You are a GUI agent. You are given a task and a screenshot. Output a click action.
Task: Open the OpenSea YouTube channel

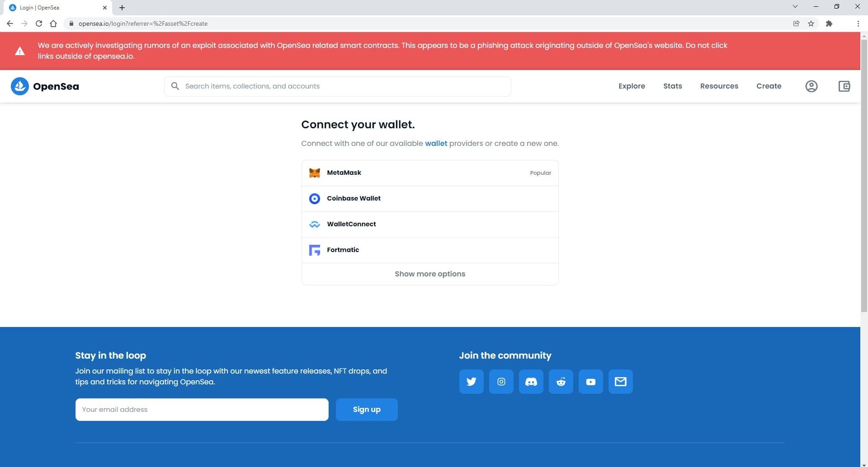tap(591, 382)
